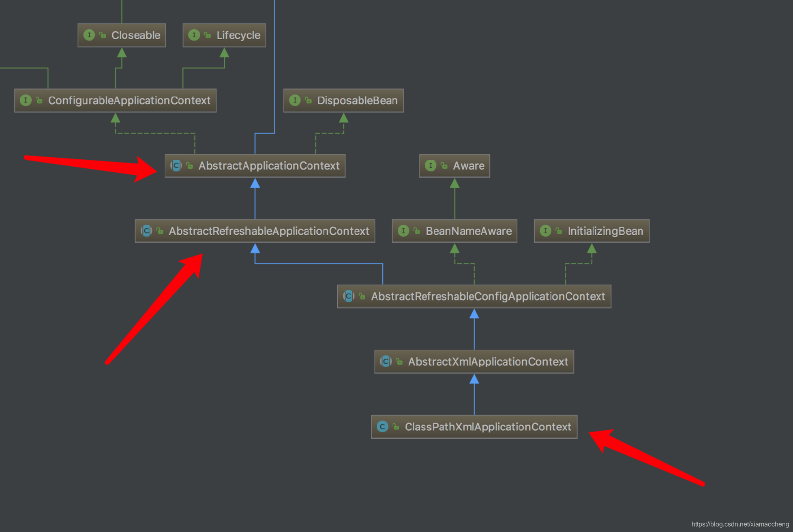Click the blue arrowhead below AbstractXmlApplicationContext

click(x=474, y=380)
